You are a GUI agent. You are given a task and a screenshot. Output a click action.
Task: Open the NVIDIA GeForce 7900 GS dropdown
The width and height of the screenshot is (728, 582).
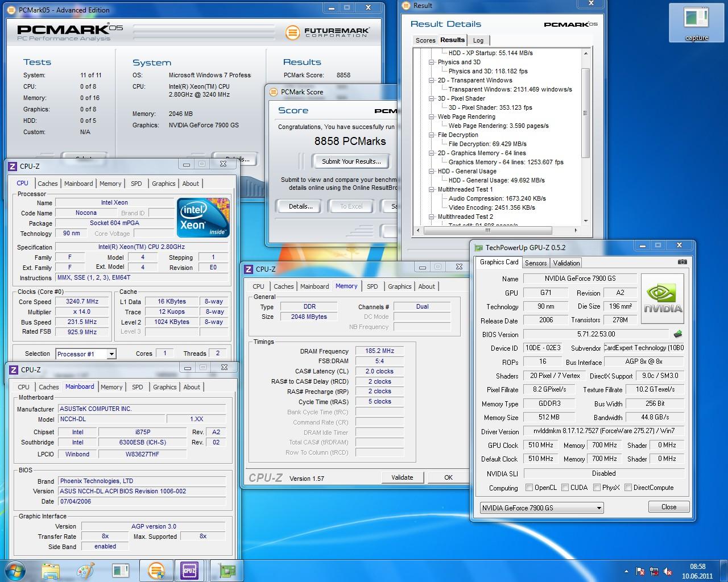[541, 508]
